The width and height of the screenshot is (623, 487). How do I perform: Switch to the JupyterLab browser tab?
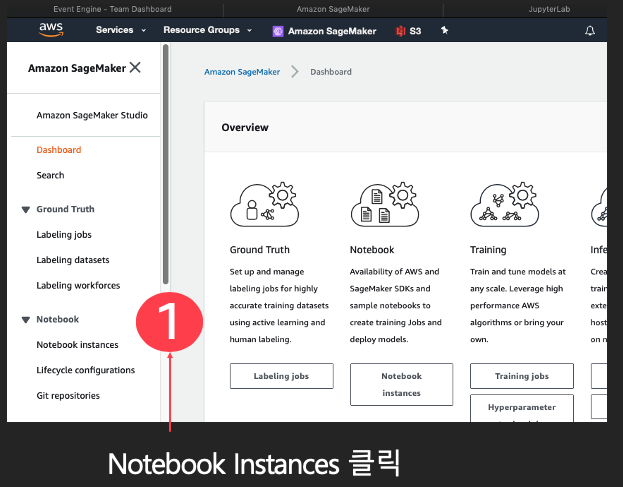549,9
